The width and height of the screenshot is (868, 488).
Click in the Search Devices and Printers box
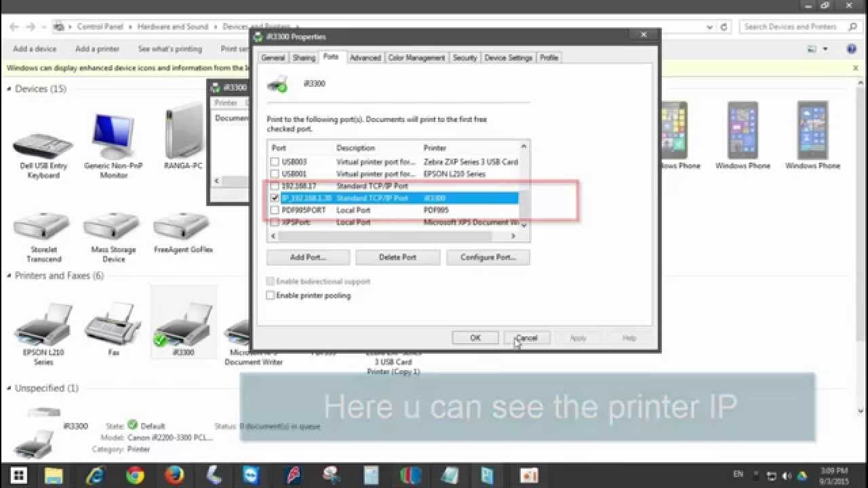click(x=793, y=26)
